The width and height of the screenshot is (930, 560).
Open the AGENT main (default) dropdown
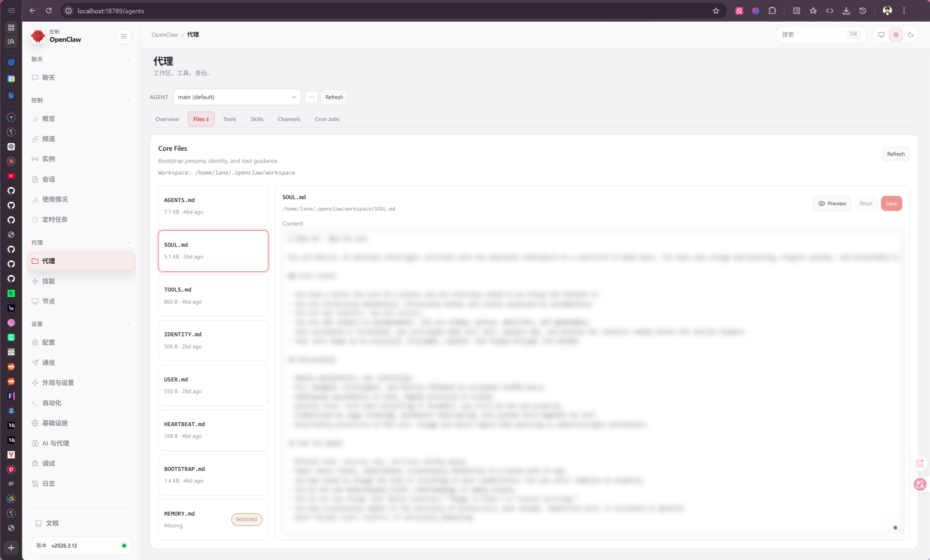[237, 97]
